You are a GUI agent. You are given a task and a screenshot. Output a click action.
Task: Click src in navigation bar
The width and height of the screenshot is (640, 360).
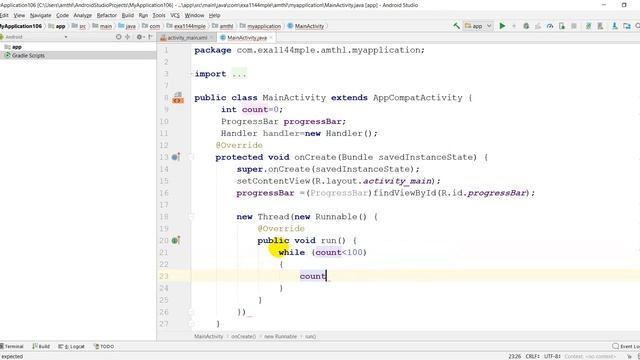coord(79,26)
